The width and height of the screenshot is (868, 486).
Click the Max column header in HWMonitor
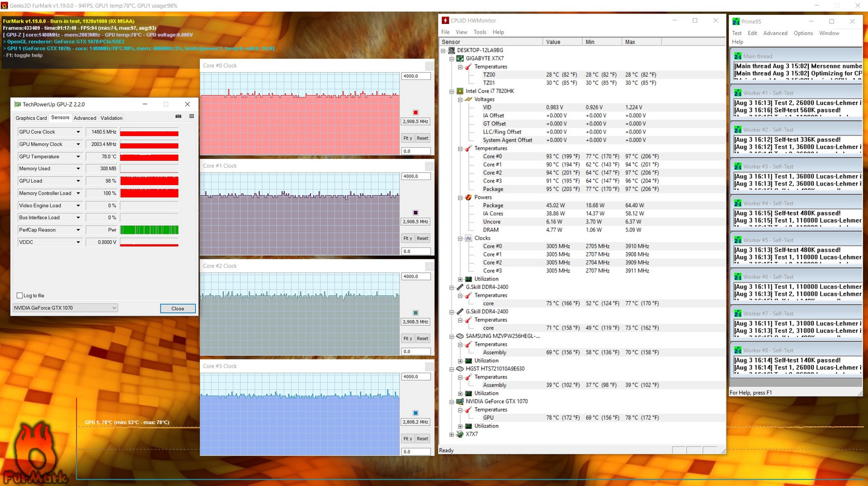click(641, 42)
